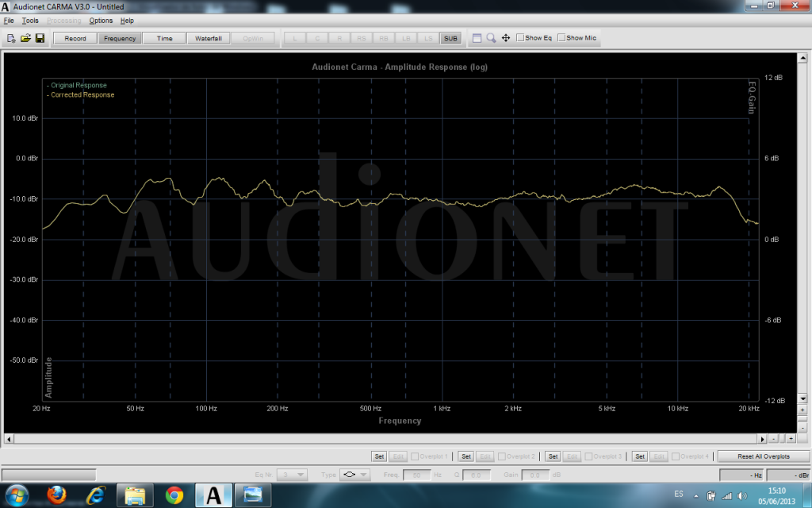Viewport: 812px width, 508px height.
Task: Click the Freq. input field
Action: 416,475
